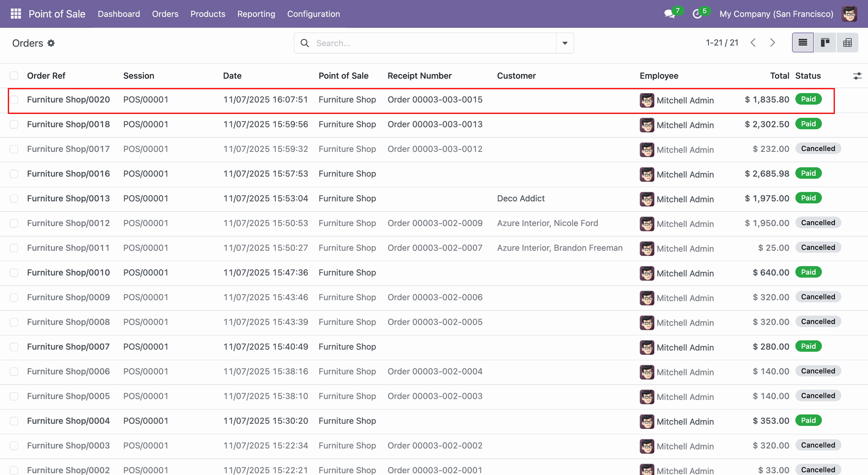Open the activities clock icon
Image resolution: width=868 pixels, height=475 pixels.
[697, 14]
